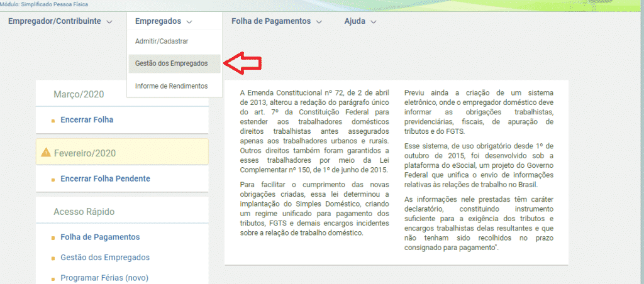Click the paragraph starting 'Para facilitar o cumprimento'
The image size is (644, 284).
(314, 209)
